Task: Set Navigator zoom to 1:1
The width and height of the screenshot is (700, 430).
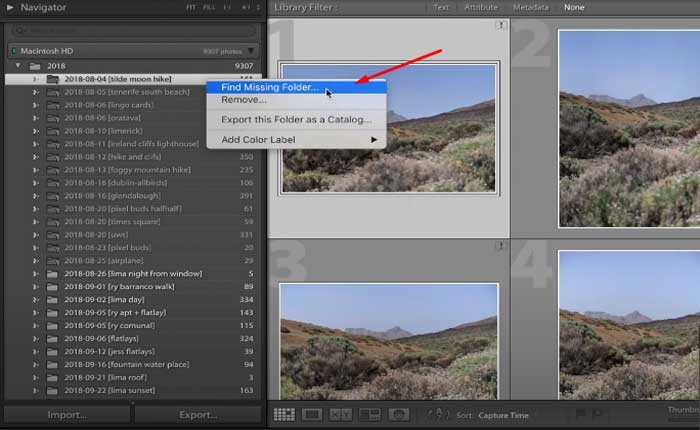Action: click(227, 7)
